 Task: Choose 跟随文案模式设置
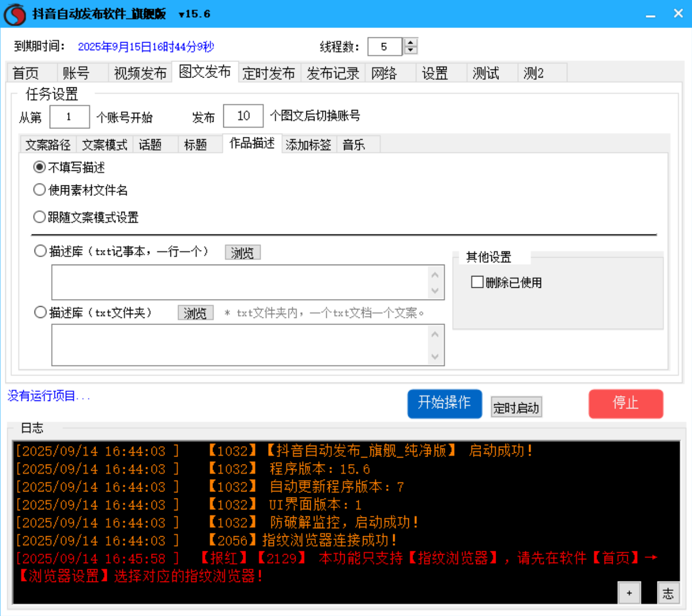39,217
